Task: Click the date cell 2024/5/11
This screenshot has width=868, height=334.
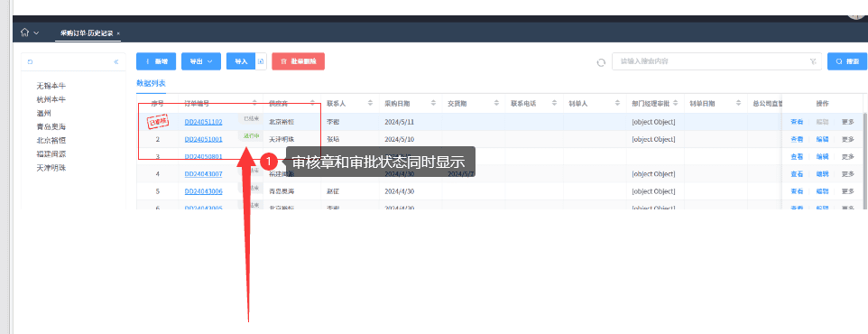Action: tap(399, 122)
